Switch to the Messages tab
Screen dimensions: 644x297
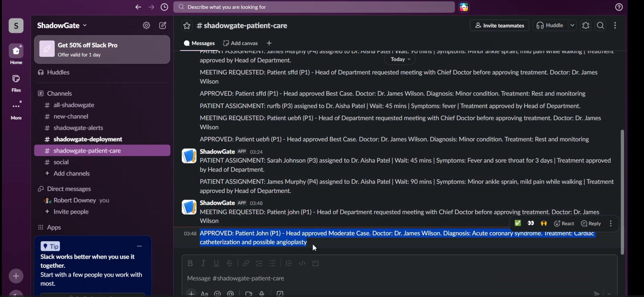[x=199, y=43]
